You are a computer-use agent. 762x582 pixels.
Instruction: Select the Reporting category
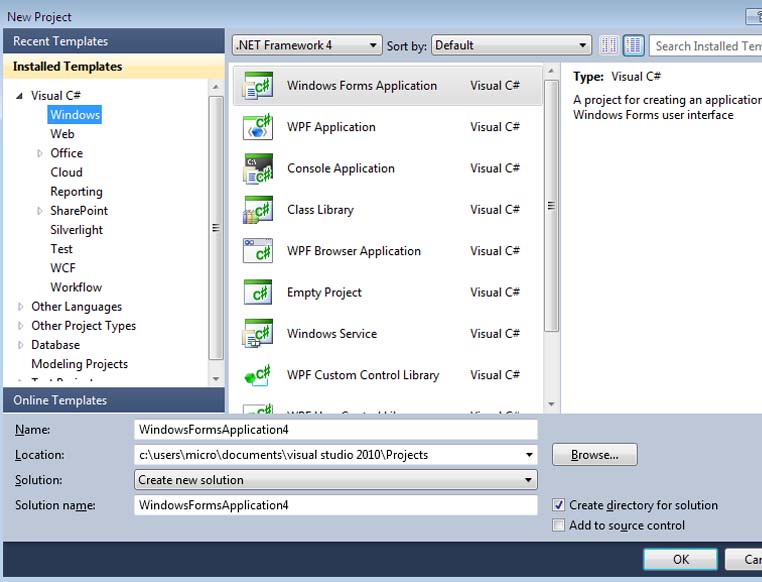point(76,192)
